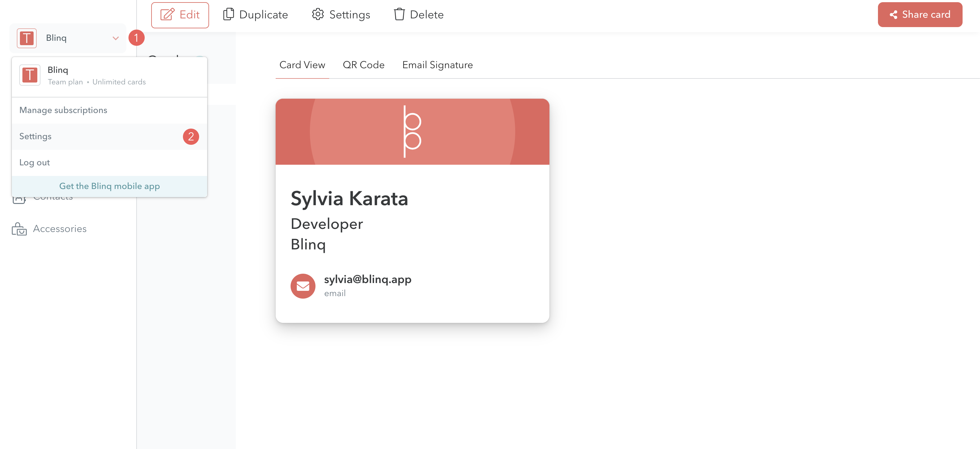Screen dimensions: 980x449
Task: Click the Edit pencil icon
Action: pos(167,14)
